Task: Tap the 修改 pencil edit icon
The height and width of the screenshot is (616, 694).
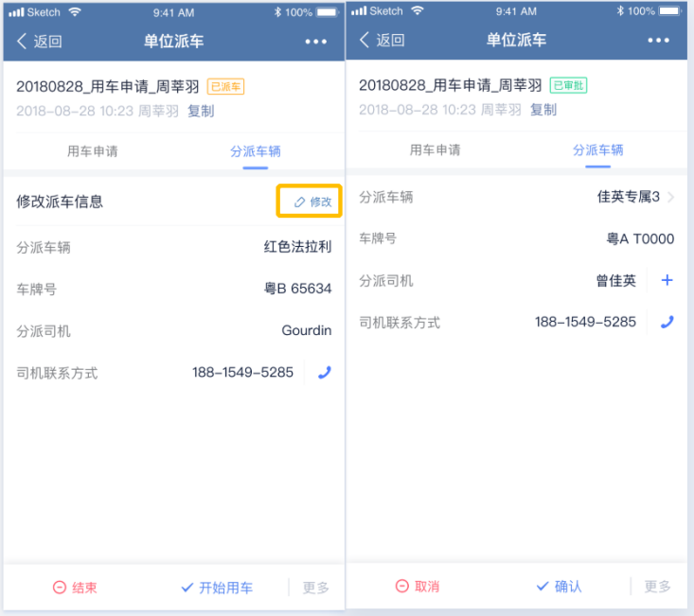Action: [299, 202]
